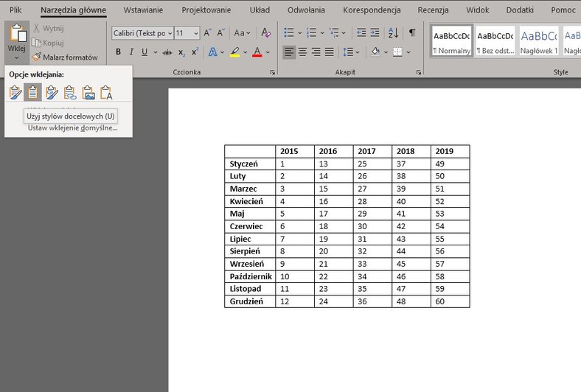
Task: Click the yellow text highlight color button
Action: point(234,52)
